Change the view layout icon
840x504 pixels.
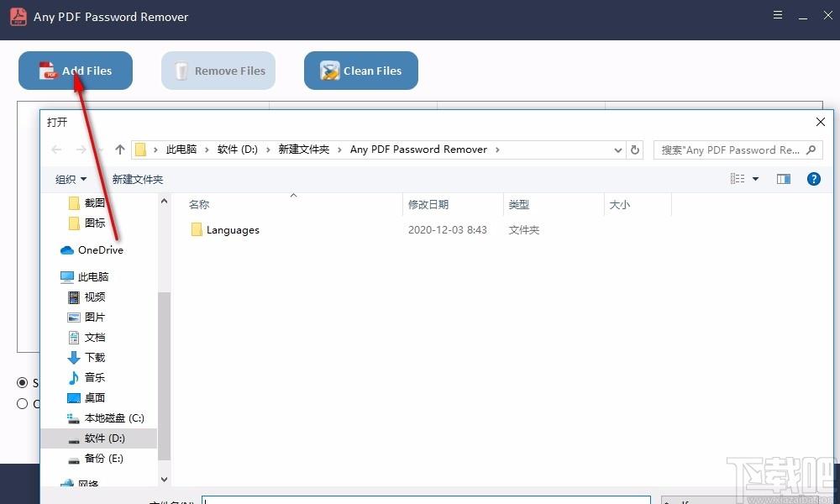tap(738, 178)
